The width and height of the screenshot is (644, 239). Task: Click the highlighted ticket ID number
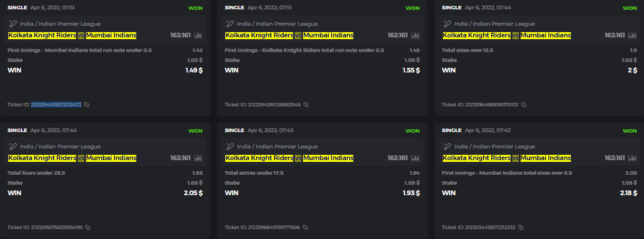pos(56,105)
